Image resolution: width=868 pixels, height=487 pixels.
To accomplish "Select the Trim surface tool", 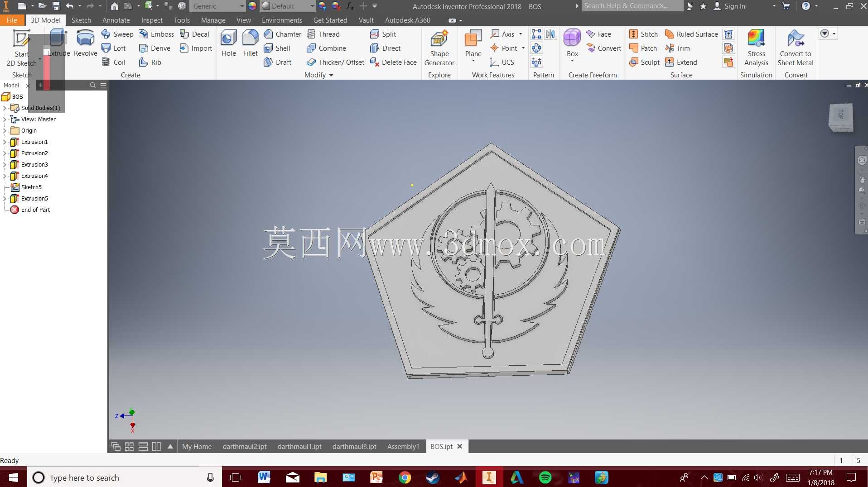I will click(x=677, y=48).
